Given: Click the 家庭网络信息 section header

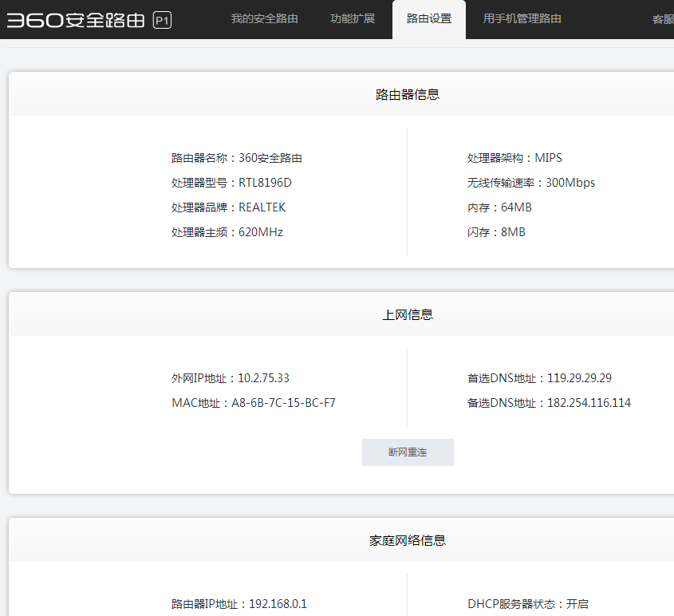Looking at the screenshot, I should tap(407, 540).
